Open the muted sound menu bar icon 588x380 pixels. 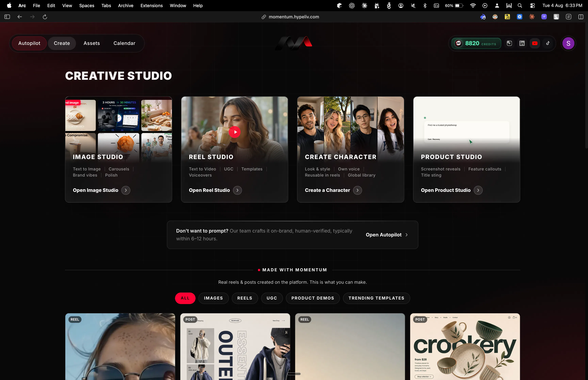413,5
